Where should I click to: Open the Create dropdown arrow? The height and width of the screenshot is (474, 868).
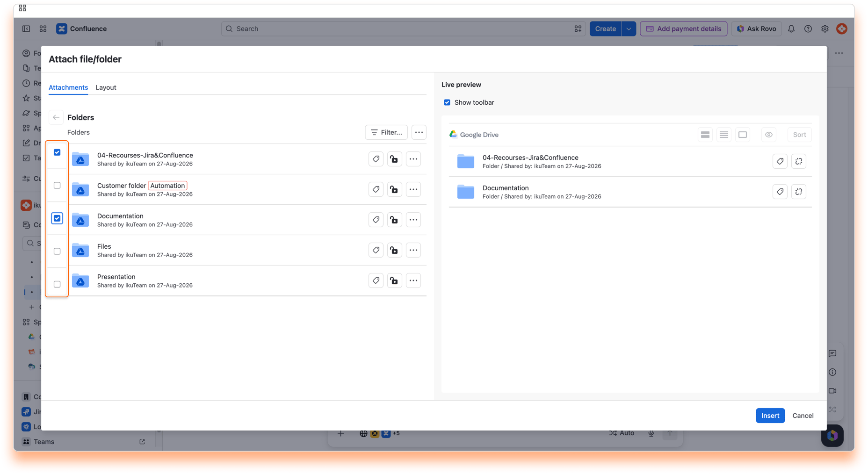point(629,29)
